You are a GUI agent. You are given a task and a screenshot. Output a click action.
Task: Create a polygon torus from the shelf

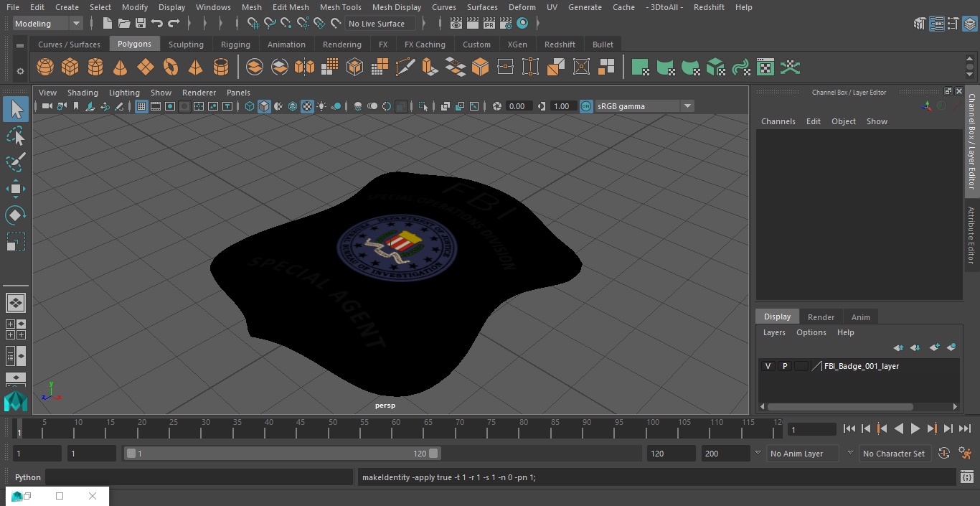pos(171,67)
